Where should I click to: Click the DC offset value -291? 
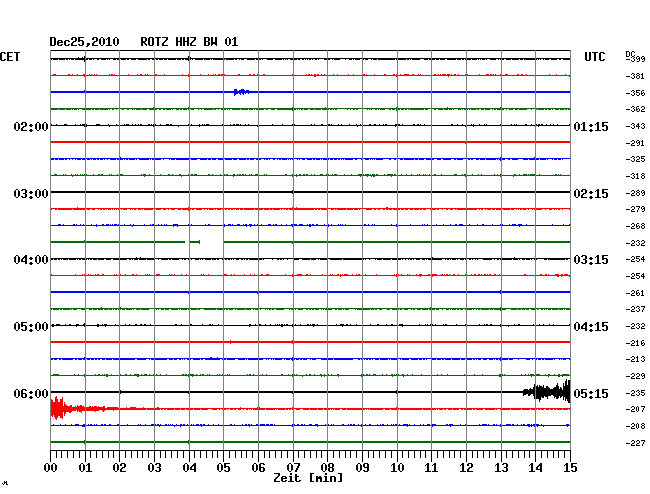coord(635,143)
